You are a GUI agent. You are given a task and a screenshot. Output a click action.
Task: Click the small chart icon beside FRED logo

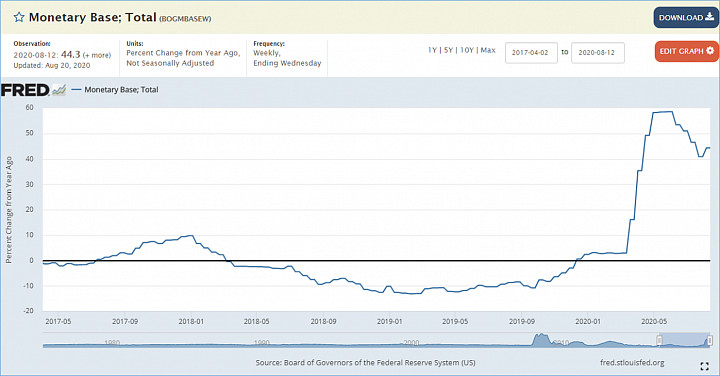tap(59, 90)
